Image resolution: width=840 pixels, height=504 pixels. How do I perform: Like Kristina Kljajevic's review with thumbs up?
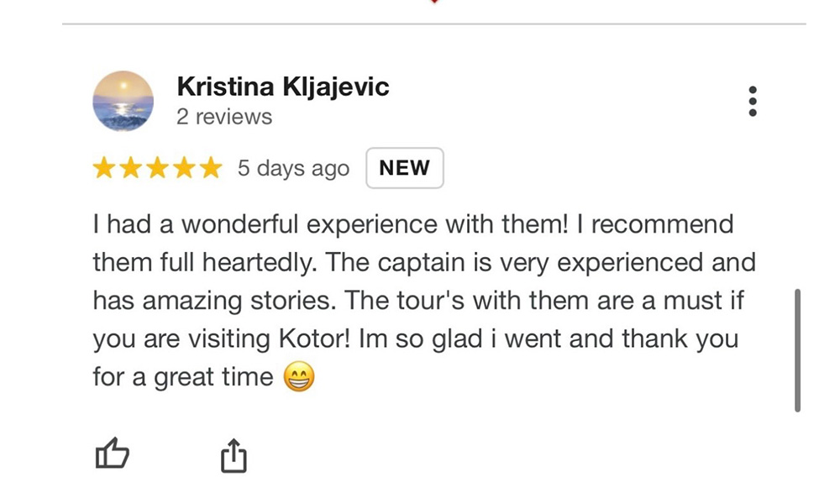112,456
